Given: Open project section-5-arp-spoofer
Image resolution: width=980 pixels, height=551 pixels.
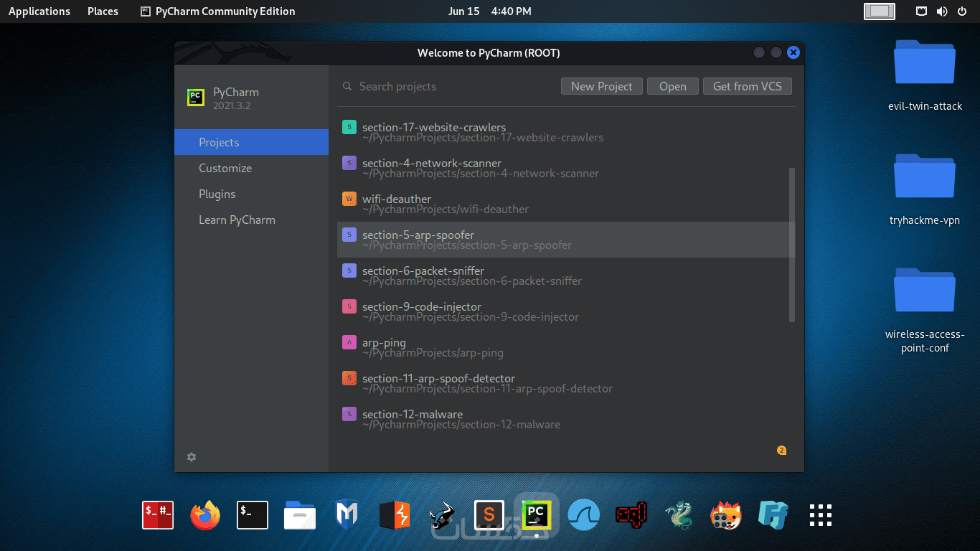Looking at the screenshot, I should click(x=565, y=240).
